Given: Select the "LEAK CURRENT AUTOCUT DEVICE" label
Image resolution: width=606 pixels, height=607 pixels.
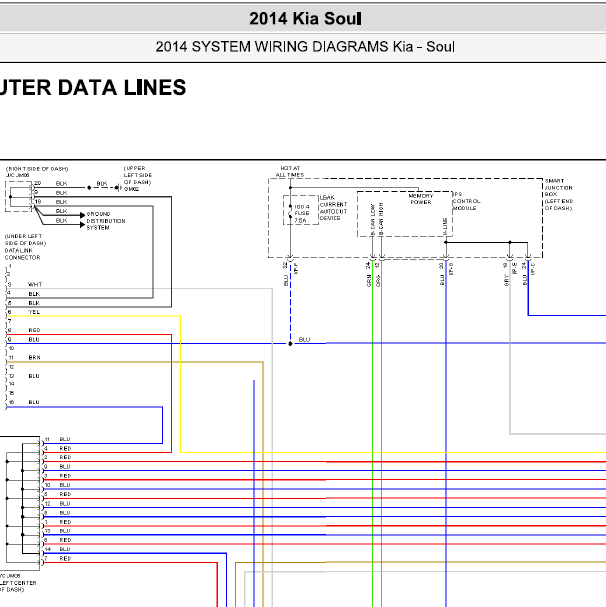Looking at the screenshot, I should pos(333,208).
